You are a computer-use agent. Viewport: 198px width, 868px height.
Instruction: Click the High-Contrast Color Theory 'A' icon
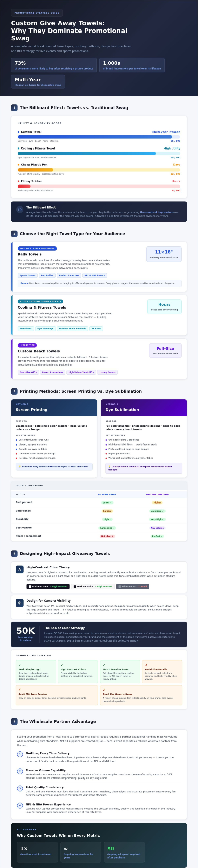tap(20, 569)
